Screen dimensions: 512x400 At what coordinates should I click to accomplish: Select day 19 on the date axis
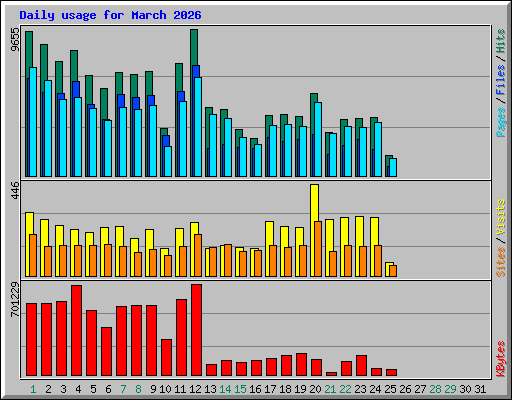[x=300, y=389]
